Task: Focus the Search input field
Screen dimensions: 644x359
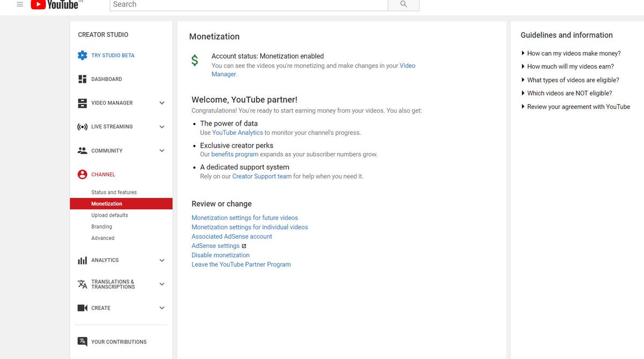Action: click(249, 4)
